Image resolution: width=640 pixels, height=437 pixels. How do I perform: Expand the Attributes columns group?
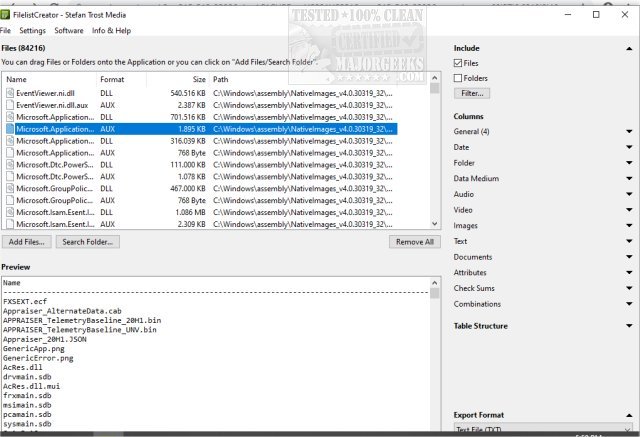click(629, 273)
